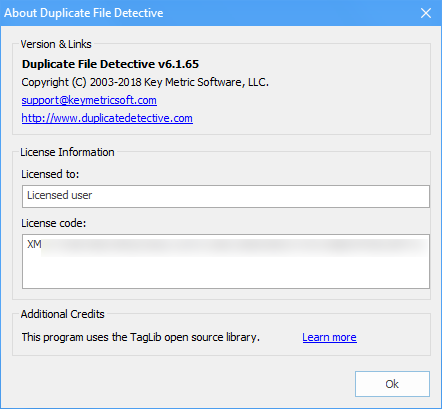Select the Duplicate File Detective v6.1.65 text
This screenshot has height=409, width=442.
tap(110, 64)
